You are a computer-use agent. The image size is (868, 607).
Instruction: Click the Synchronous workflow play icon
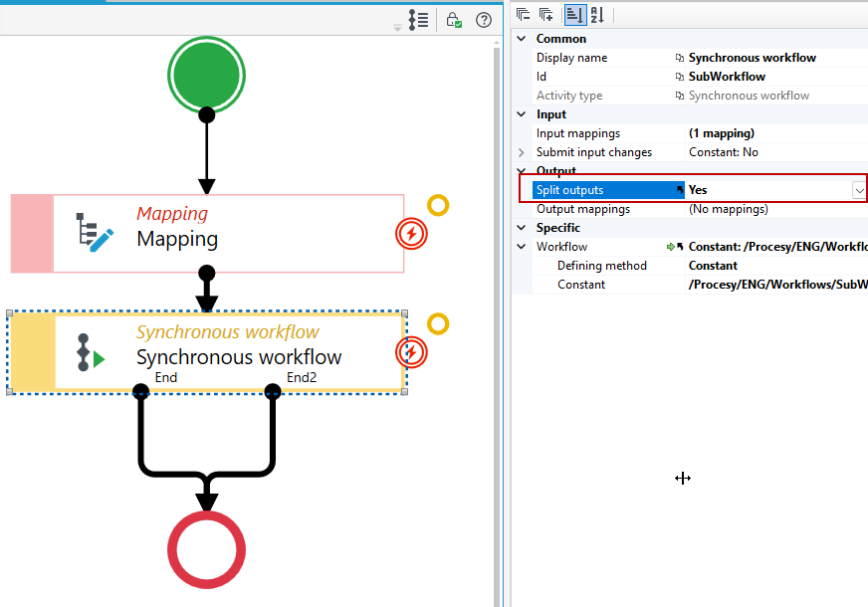tap(92, 352)
